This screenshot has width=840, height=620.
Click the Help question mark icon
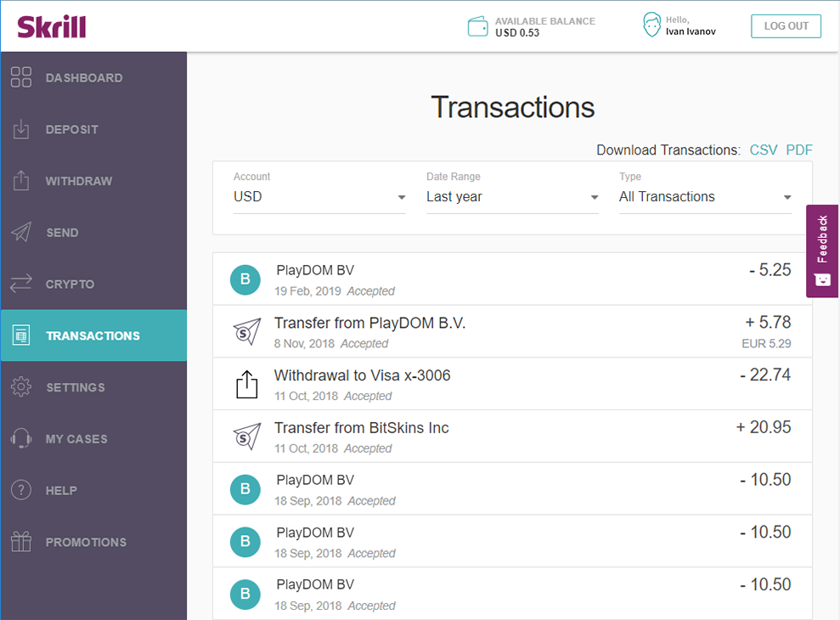21,490
